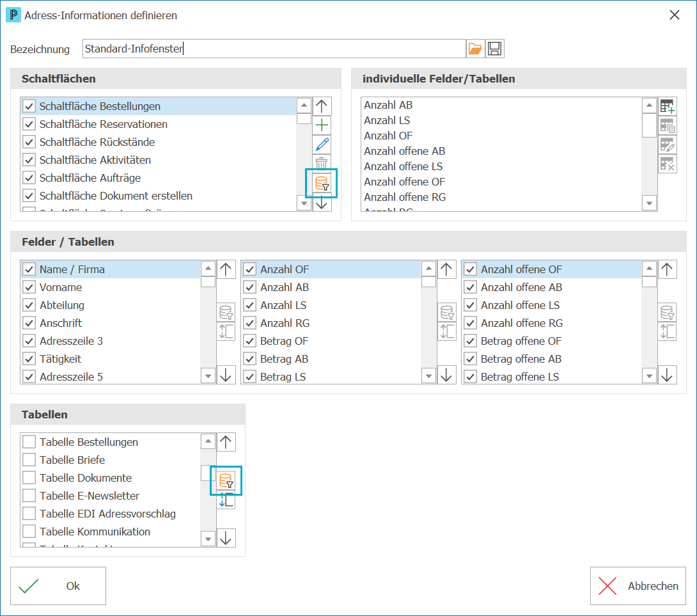Screen dimensions: 697x616
Task: Open database filter for Tabellen list
Action: (x=226, y=481)
